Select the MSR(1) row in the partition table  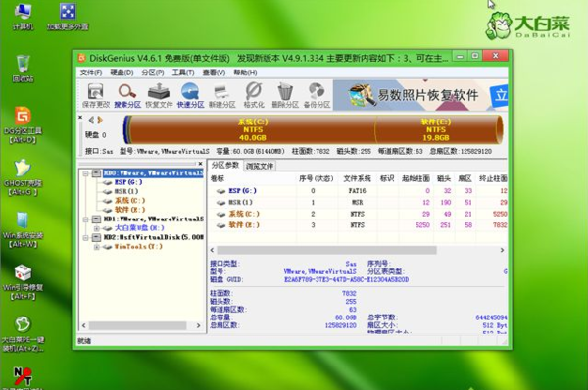(x=358, y=203)
